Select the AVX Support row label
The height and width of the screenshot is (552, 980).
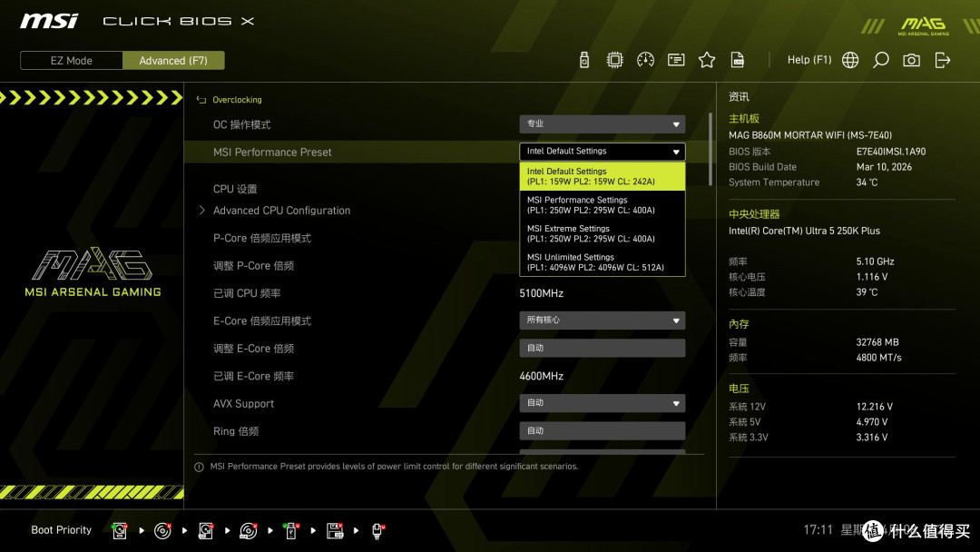[243, 404]
